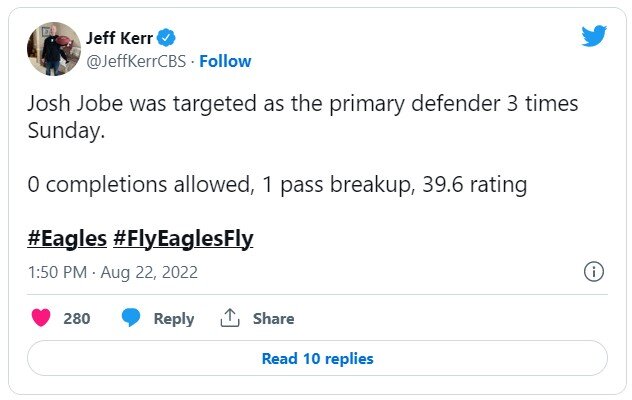The width and height of the screenshot is (632, 400).
Task: Click the reply speech bubble icon
Action: [131, 318]
